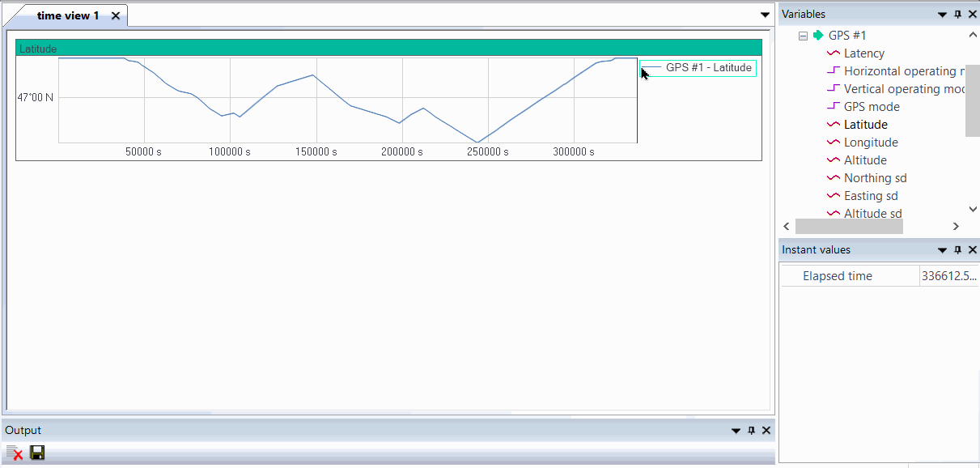This screenshot has height=468, width=980.
Task: Select the Latency variable
Action: [863, 53]
